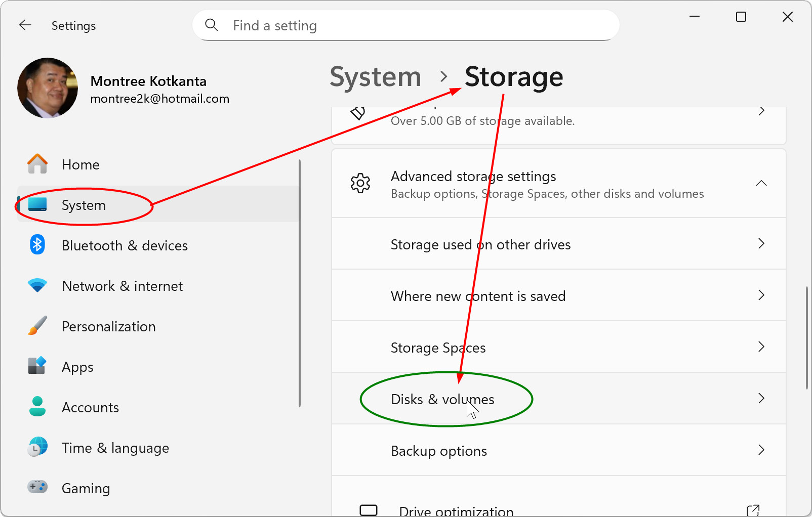Click System in the breadcrumb path
The width and height of the screenshot is (812, 517).
coord(375,77)
